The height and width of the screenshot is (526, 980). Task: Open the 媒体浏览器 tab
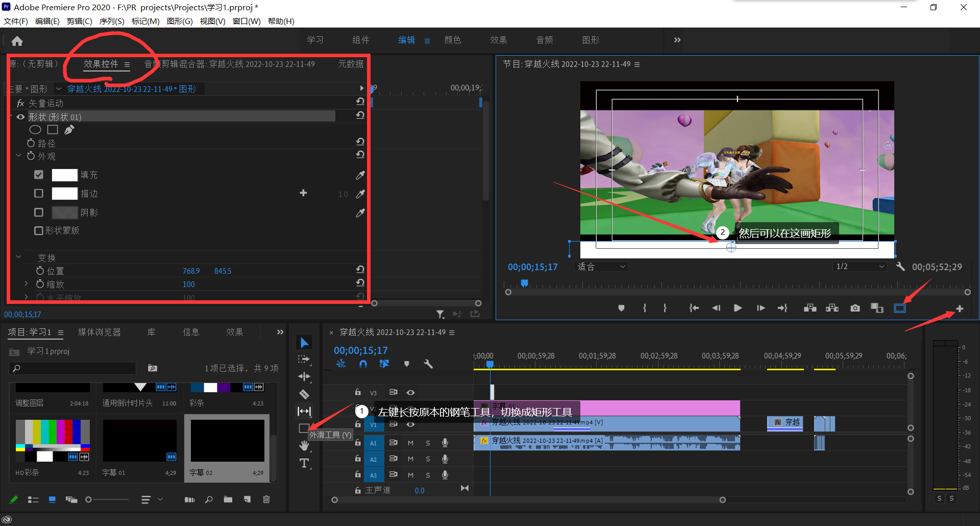100,332
